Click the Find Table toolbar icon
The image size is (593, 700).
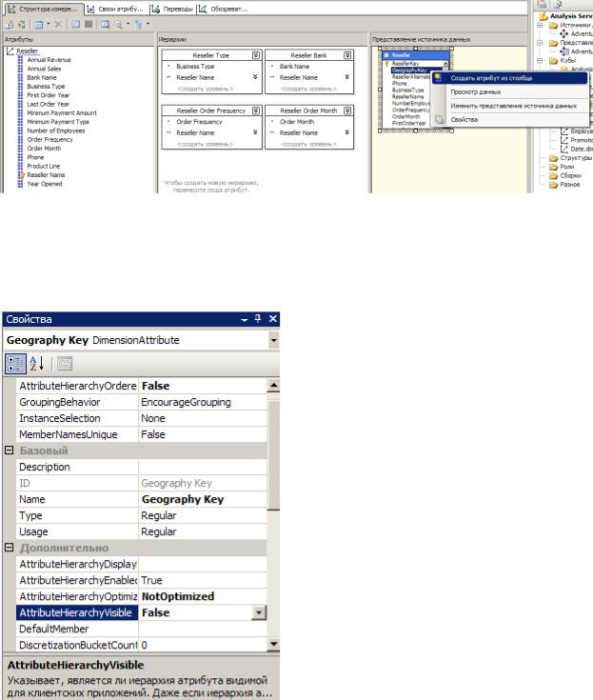pyautogui.click(x=105, y=25)
